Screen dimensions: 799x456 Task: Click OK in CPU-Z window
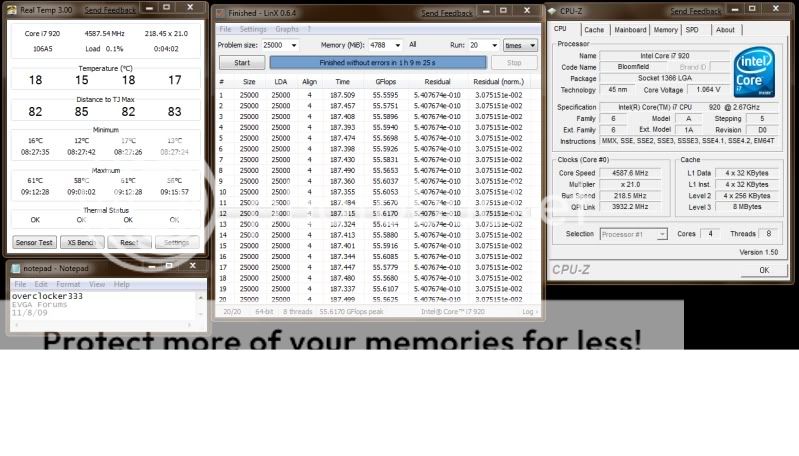pos(764,270)
